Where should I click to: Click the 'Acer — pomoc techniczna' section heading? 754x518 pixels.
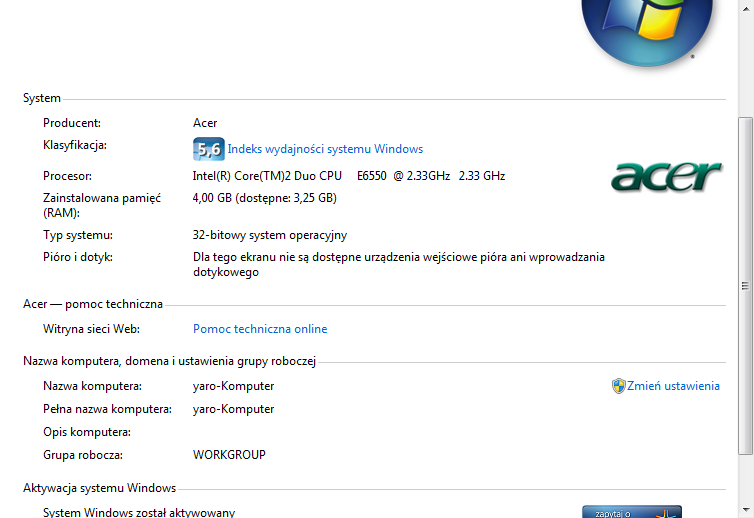93,304
